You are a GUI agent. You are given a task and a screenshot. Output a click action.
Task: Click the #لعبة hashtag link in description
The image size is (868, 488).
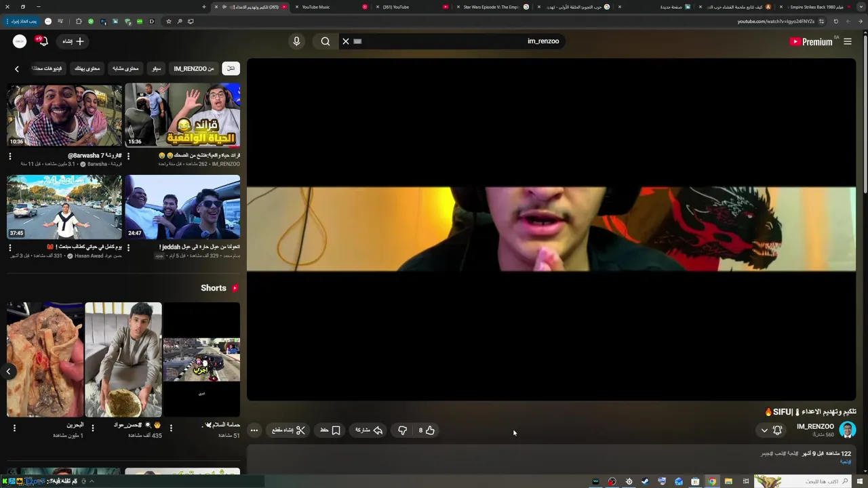tap(845, 462)
